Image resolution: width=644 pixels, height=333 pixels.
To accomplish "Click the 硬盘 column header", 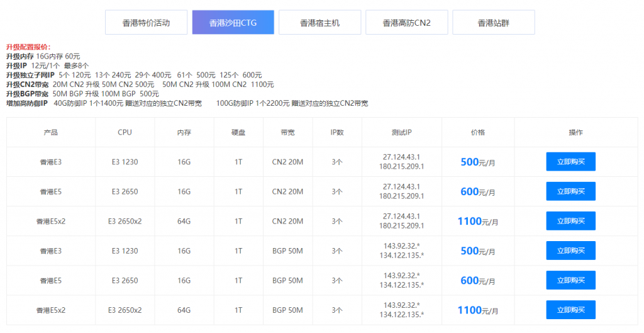I will [238, 132].
